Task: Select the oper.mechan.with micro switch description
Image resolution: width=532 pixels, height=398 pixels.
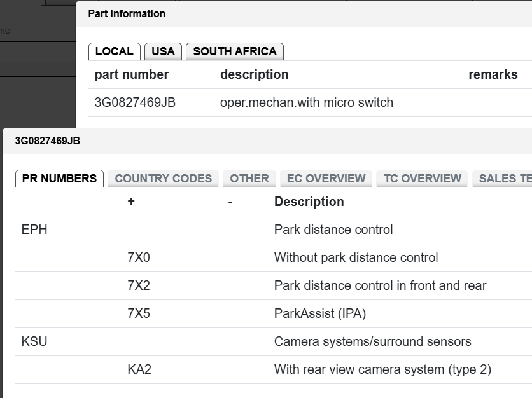Action: click(307, 103)
